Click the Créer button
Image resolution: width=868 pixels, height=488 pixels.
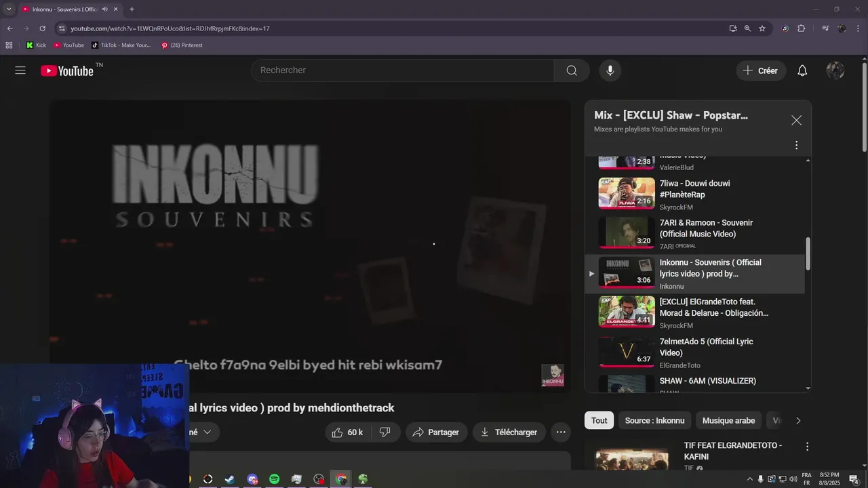coord(761,70)
